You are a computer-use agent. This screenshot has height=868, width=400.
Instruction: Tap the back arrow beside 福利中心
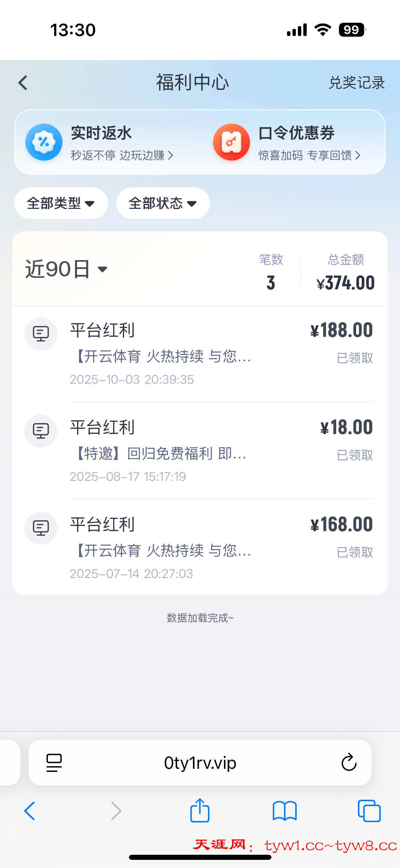23,83
